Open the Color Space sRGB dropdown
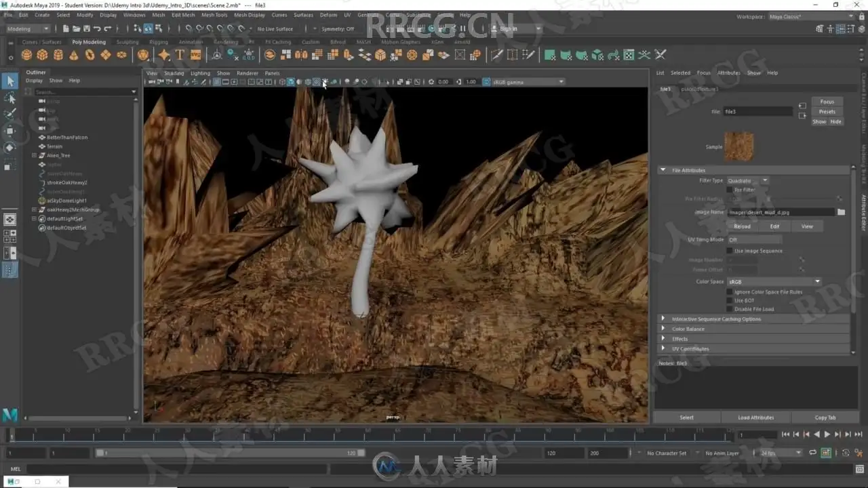This screenshot has width=868, height=488. click(x=774, y=281)
